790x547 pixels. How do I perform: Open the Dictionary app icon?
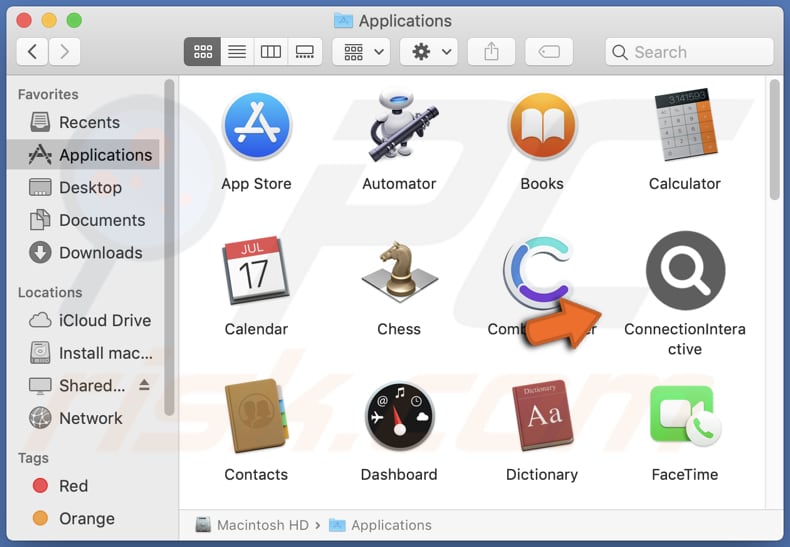(x=543, y=416)
